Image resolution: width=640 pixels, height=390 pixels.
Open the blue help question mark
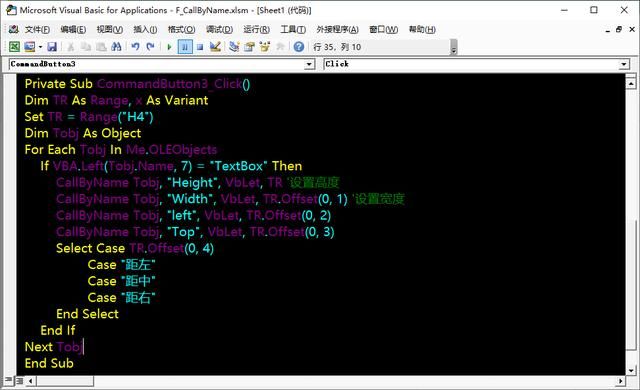click(299, 47)
